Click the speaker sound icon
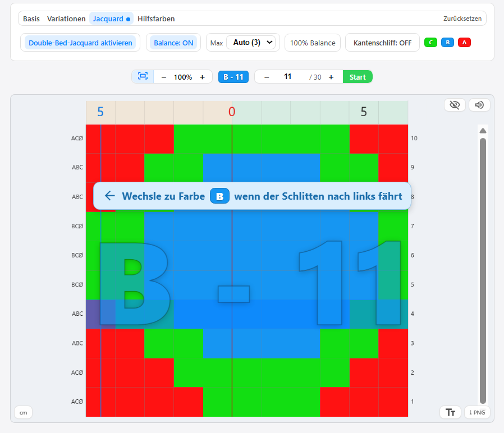 tap(479, 105)
